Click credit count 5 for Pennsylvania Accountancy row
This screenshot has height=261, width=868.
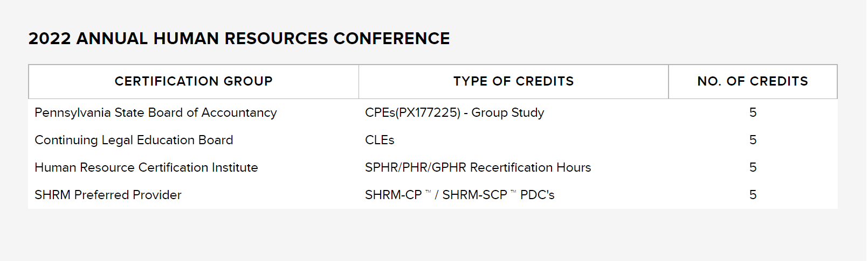point(753,112)
